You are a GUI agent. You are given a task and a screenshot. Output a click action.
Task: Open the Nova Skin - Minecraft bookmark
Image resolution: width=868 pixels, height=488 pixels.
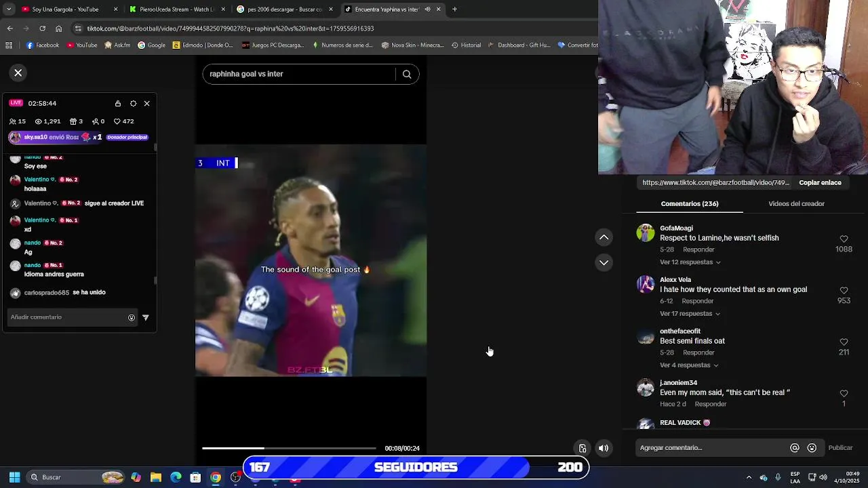point(412,45)
